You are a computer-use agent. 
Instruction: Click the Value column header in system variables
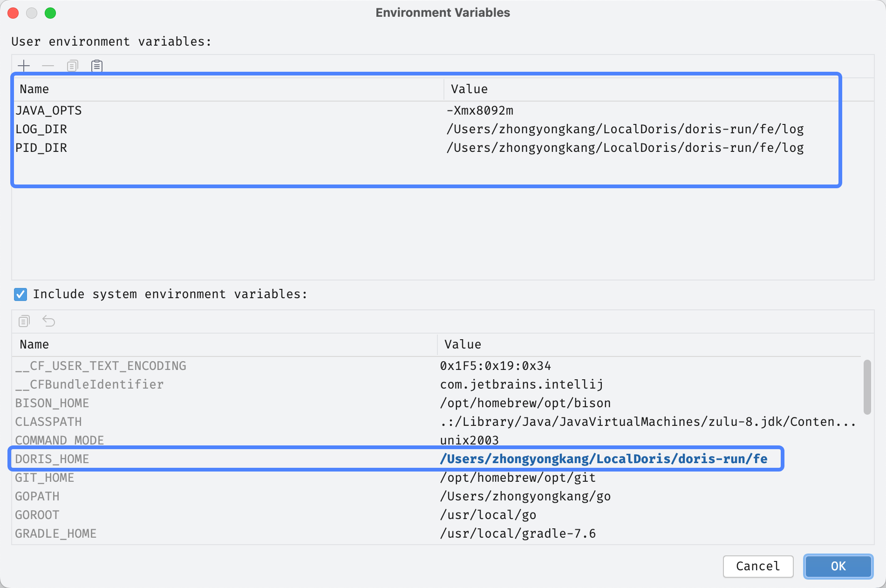[x=463, y=344]
